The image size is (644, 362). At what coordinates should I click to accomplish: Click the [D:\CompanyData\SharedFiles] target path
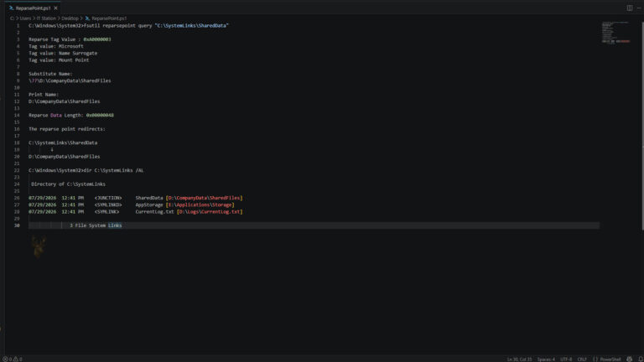(x=204, y=198)
